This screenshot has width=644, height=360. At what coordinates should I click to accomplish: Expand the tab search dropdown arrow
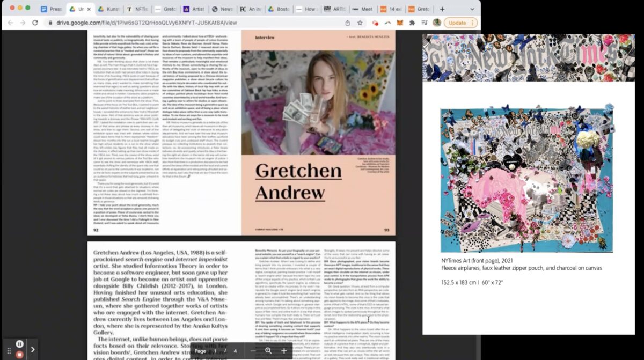coord(472,9)
